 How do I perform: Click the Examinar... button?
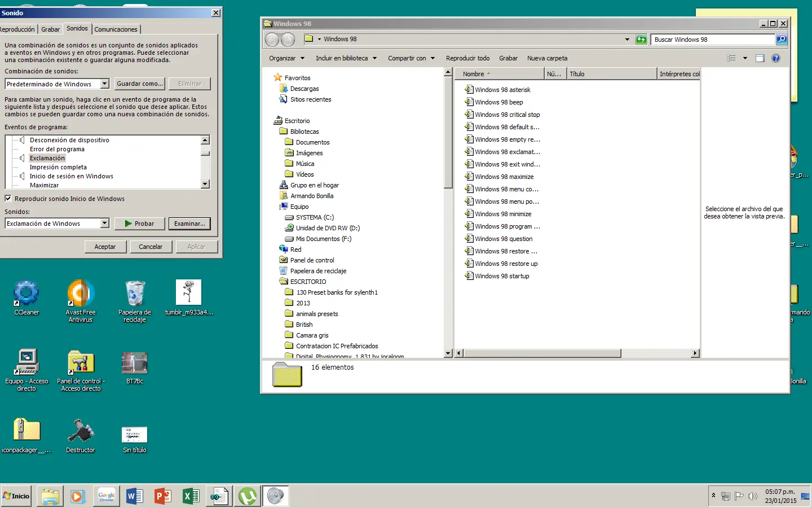click(x=189, y=224)
